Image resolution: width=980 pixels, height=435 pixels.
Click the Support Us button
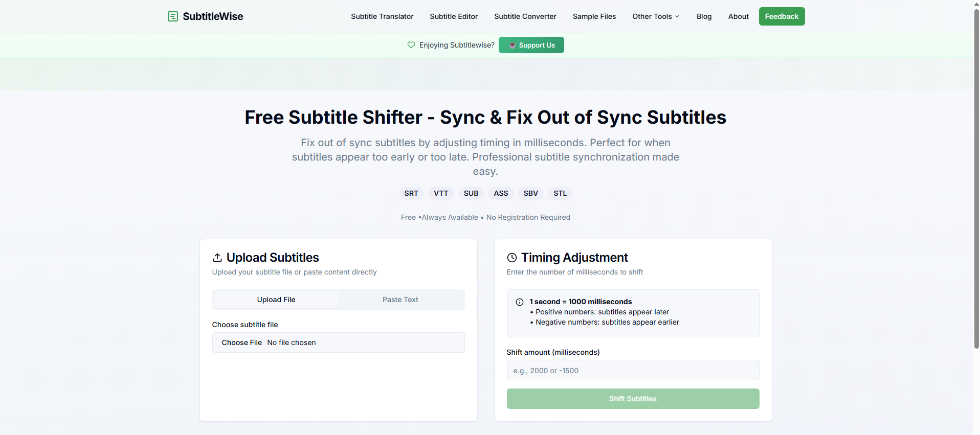(531, 45)
